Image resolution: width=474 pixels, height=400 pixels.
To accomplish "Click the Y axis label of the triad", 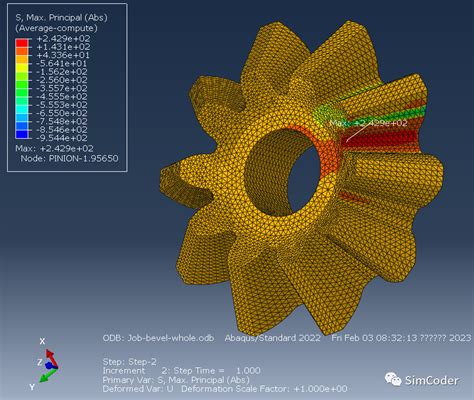I will point(32,387).
